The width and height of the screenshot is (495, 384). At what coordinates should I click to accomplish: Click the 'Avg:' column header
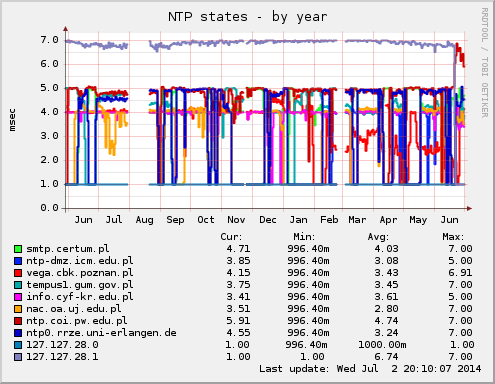click(x=378, y=237)
